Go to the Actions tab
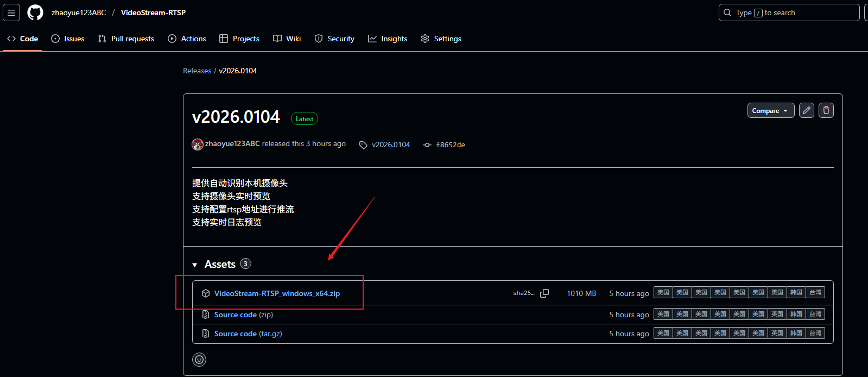This screenshot has height=377, width=868. (x=187, y=39)
